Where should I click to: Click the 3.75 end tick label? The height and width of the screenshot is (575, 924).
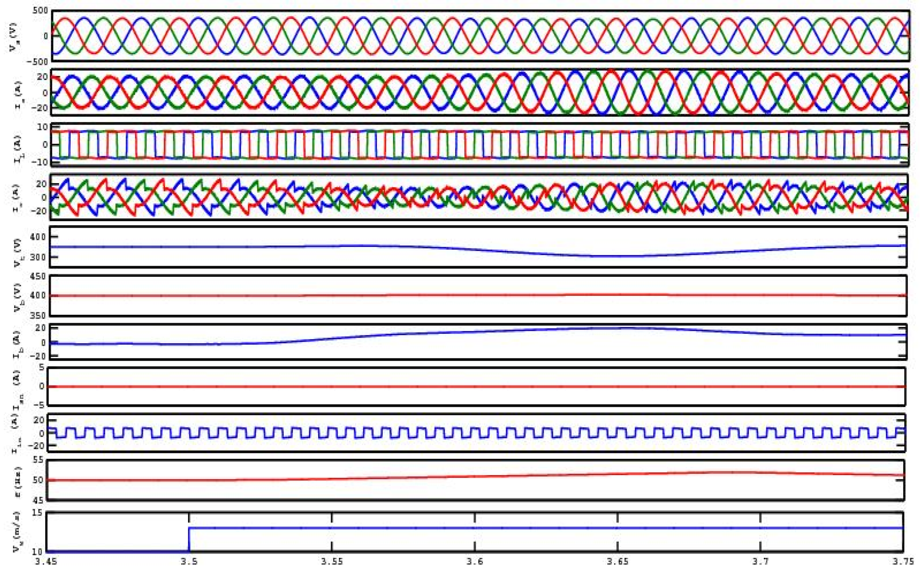tap(903, 562)
